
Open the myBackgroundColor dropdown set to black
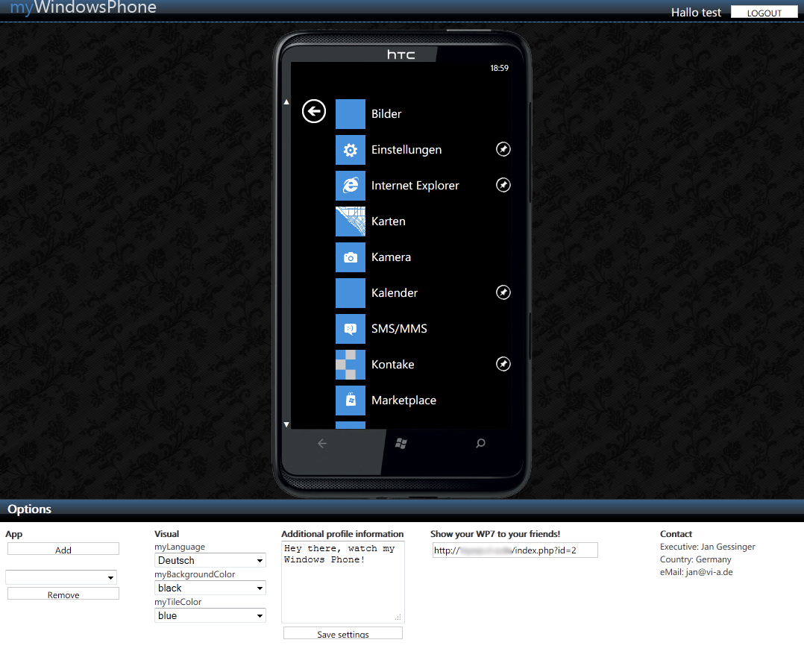(210, 588)
